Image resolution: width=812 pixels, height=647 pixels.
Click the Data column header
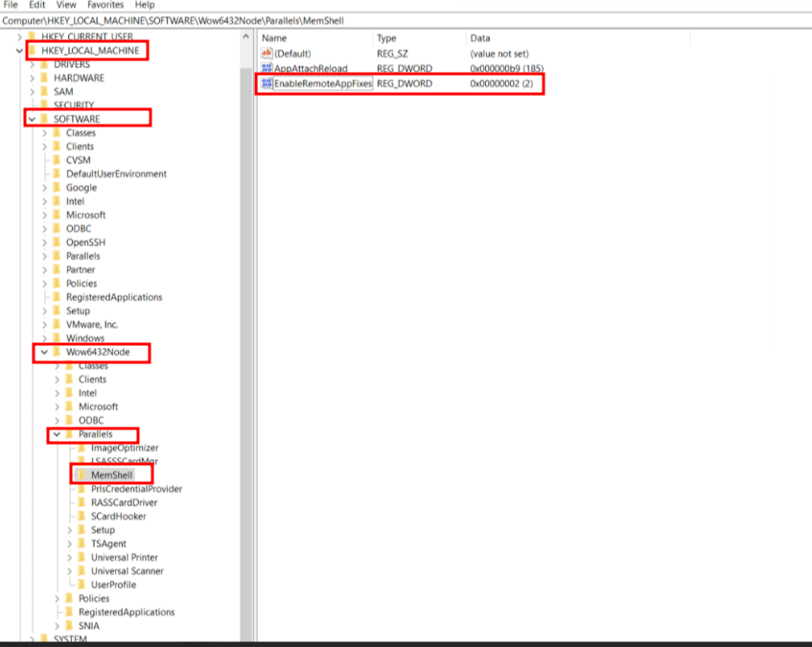(479, 38)
